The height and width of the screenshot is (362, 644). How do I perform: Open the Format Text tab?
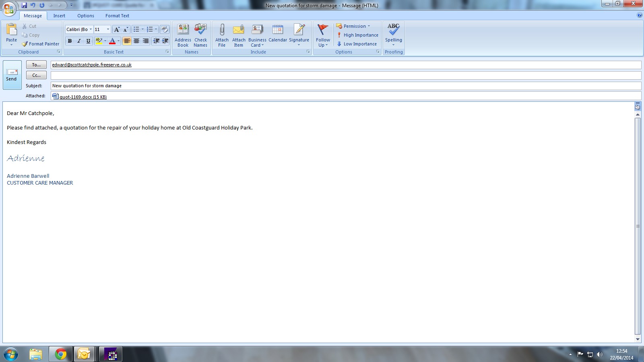[x=117, y=16]
